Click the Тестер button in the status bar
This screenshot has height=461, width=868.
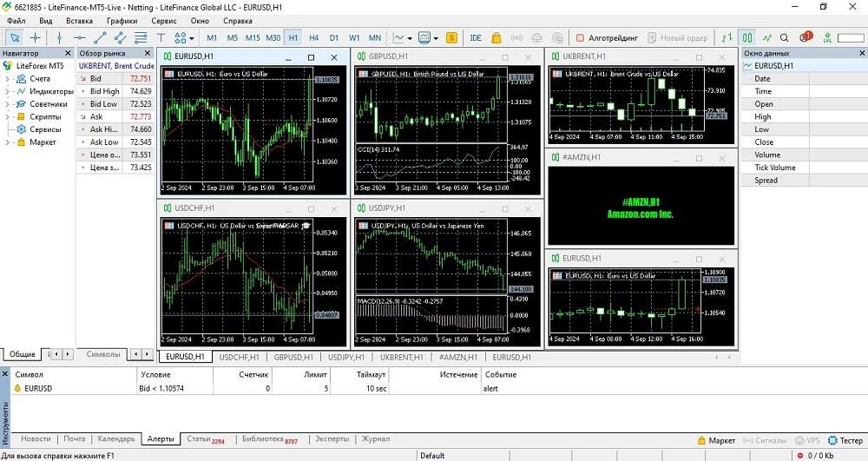[845, 440]
